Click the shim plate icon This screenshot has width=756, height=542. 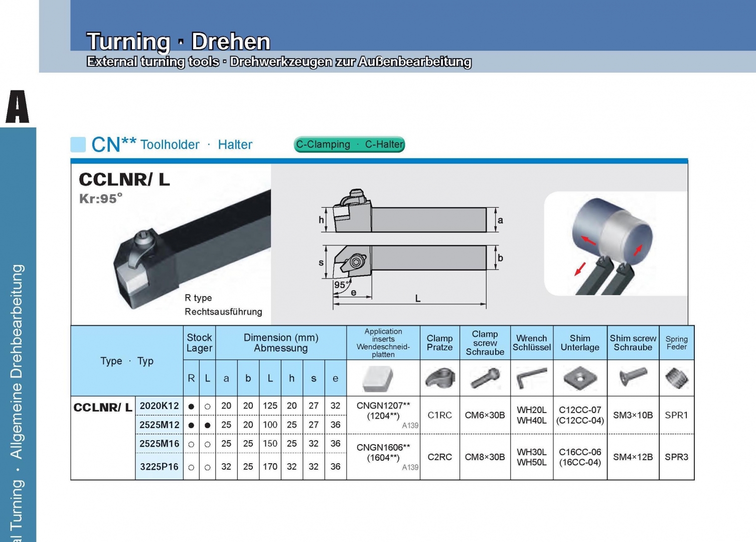580,378
